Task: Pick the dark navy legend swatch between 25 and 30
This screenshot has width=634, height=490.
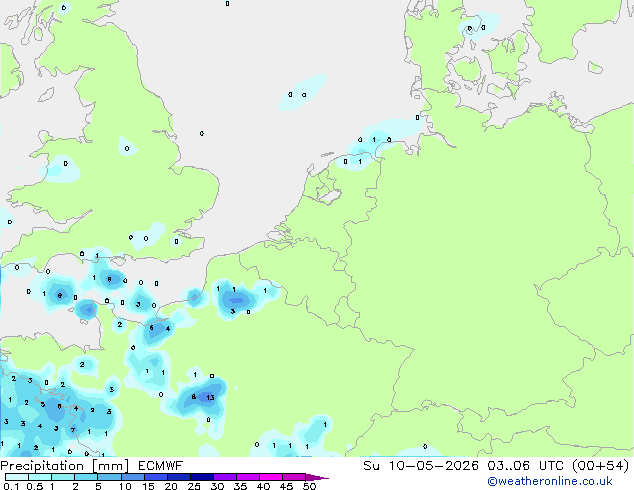Action: pos(202,477)
